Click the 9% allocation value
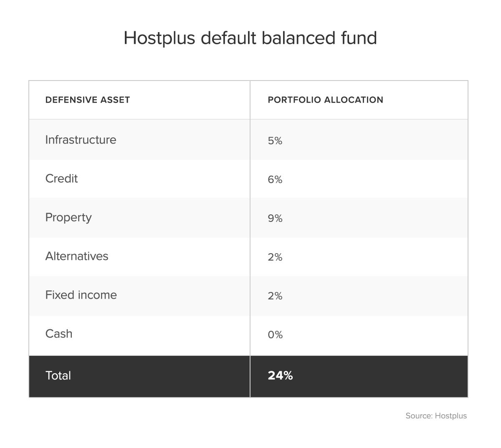Screen dimensions: 501x448 275,219
